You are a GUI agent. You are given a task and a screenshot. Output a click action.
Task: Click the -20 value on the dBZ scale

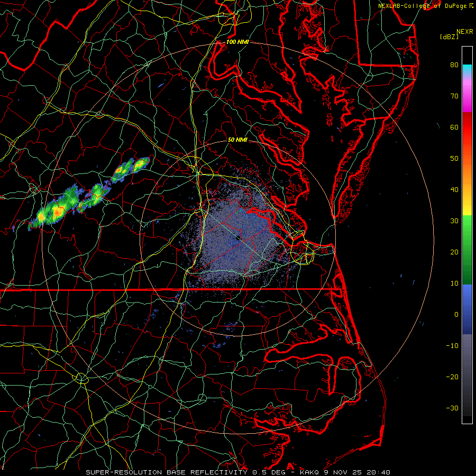point(452,377)
